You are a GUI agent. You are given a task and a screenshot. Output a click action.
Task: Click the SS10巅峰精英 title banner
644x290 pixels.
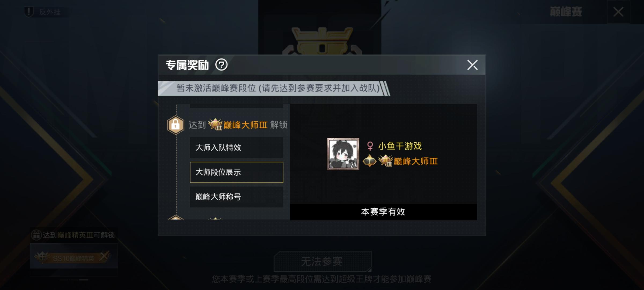click(73, 257)
